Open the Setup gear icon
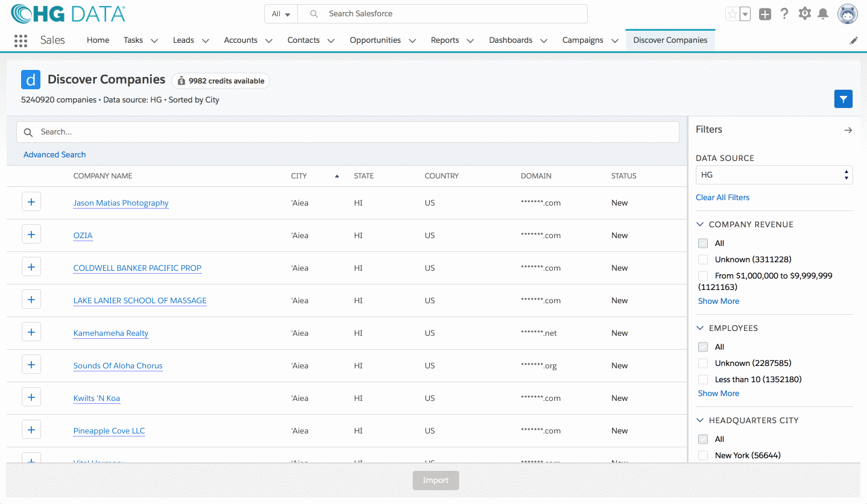This screenshot has height=504, width=867. pyautogui.click(x=804, y=14)
